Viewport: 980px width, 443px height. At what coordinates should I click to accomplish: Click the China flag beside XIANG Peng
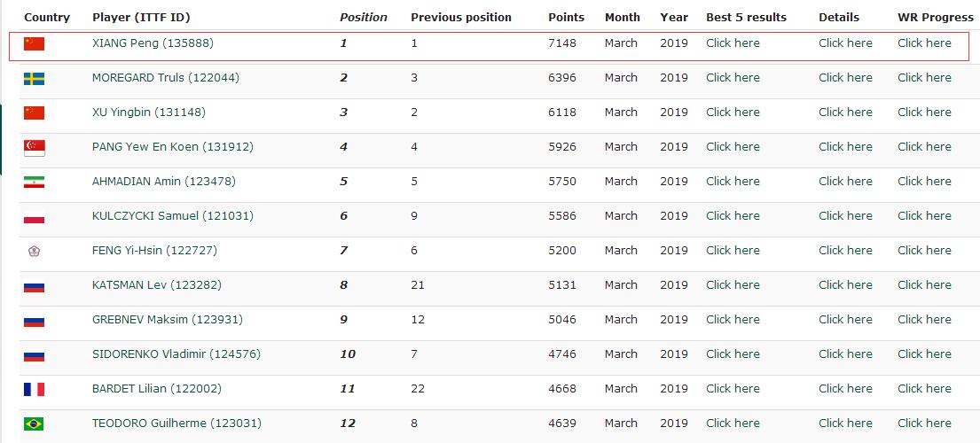(x=34, y=43)
